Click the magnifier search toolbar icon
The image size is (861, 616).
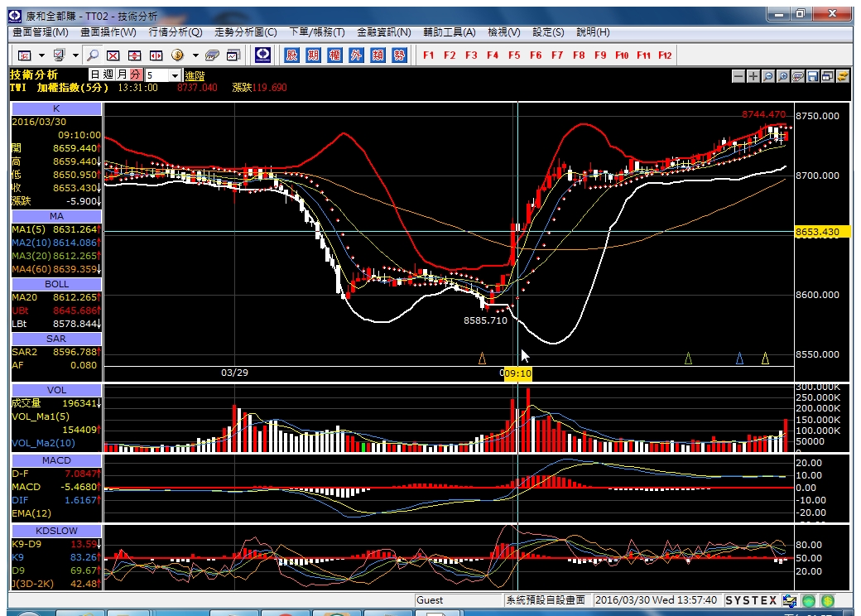93,55
